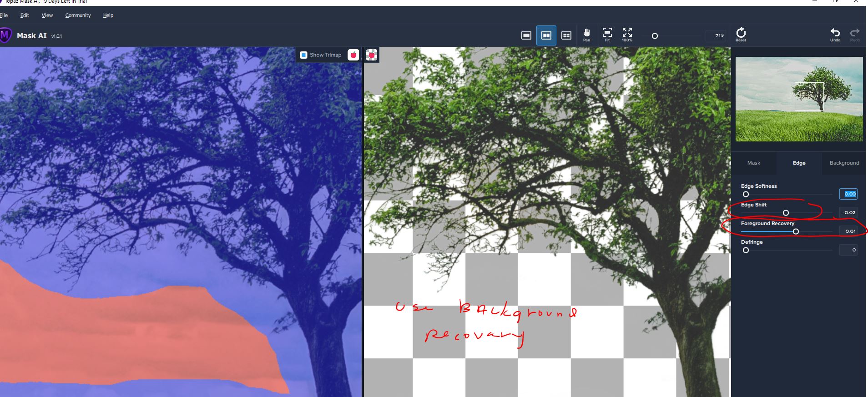
Task: Switch to the Mask tab
Action: (753, 163)
